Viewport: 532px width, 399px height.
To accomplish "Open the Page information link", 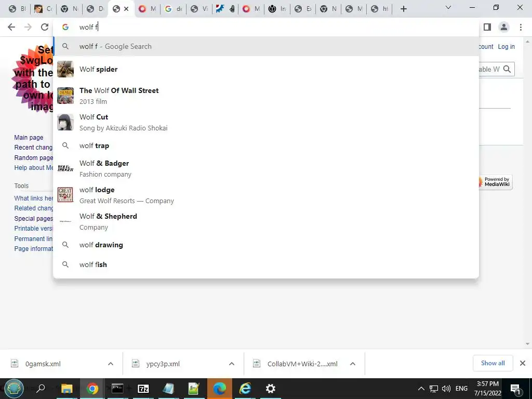I will coord(34,248).
